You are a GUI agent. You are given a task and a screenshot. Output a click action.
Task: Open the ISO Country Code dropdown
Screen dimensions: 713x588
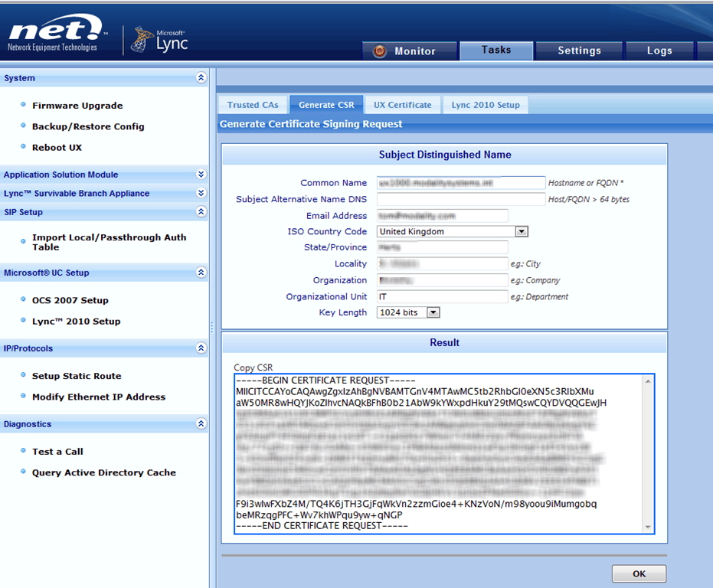520,231
